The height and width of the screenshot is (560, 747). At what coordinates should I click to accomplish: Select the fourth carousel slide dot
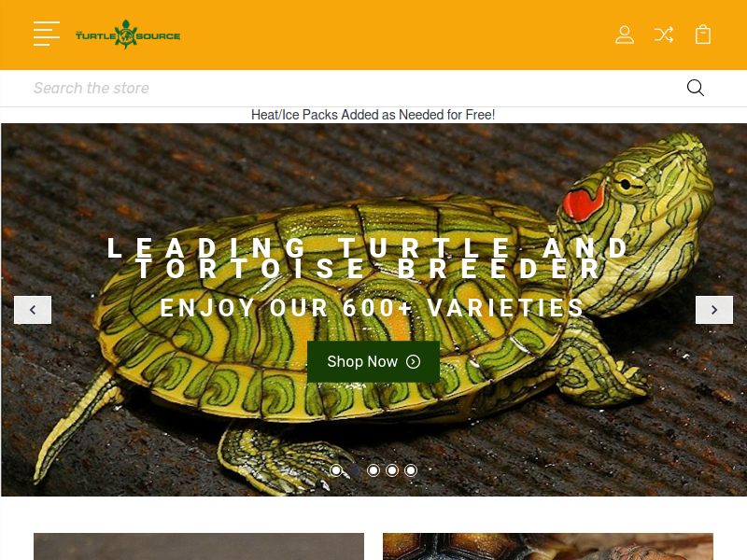[392, 470]
